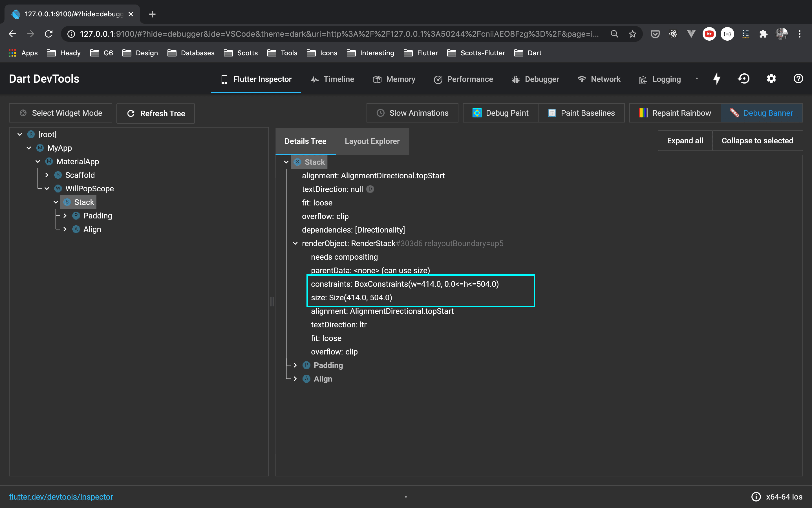Click the zoom magnifier in the address bar
The image size is (812, 508).
[x=614, y=34]
